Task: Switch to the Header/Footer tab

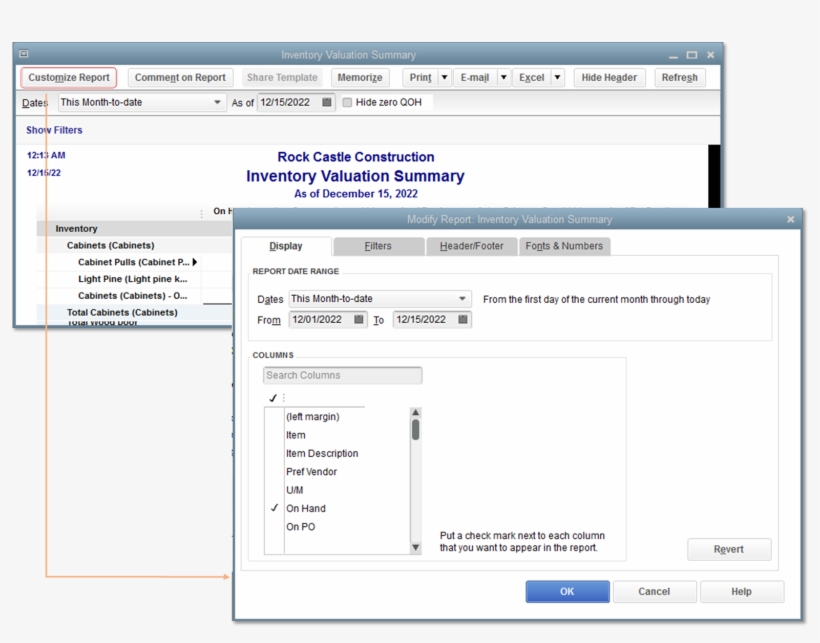Action: tap(471, 246)
